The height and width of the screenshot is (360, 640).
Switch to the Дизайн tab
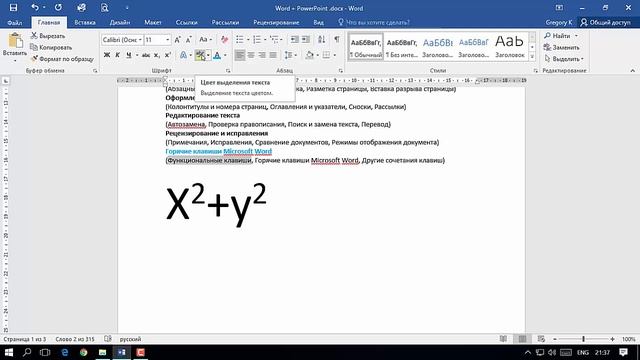(120, 22)
